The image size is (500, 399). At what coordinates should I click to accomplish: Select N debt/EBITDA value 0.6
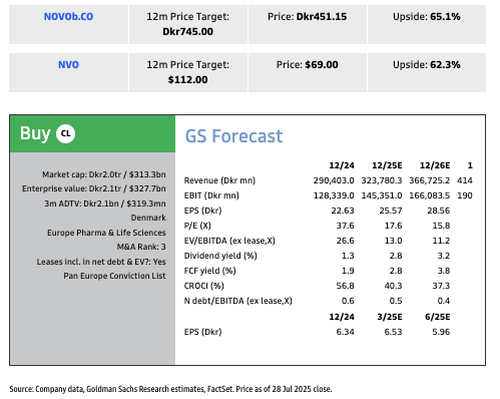point(348,301)
